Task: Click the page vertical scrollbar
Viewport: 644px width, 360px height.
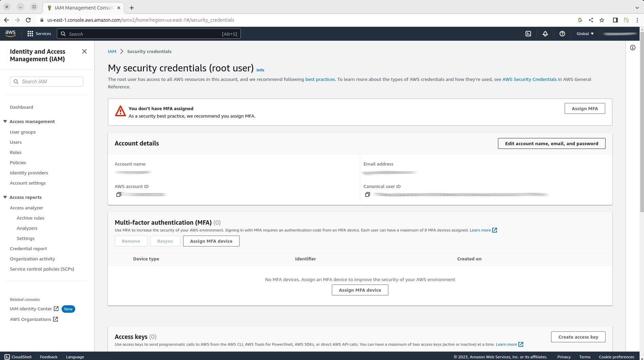Action: 642,122
